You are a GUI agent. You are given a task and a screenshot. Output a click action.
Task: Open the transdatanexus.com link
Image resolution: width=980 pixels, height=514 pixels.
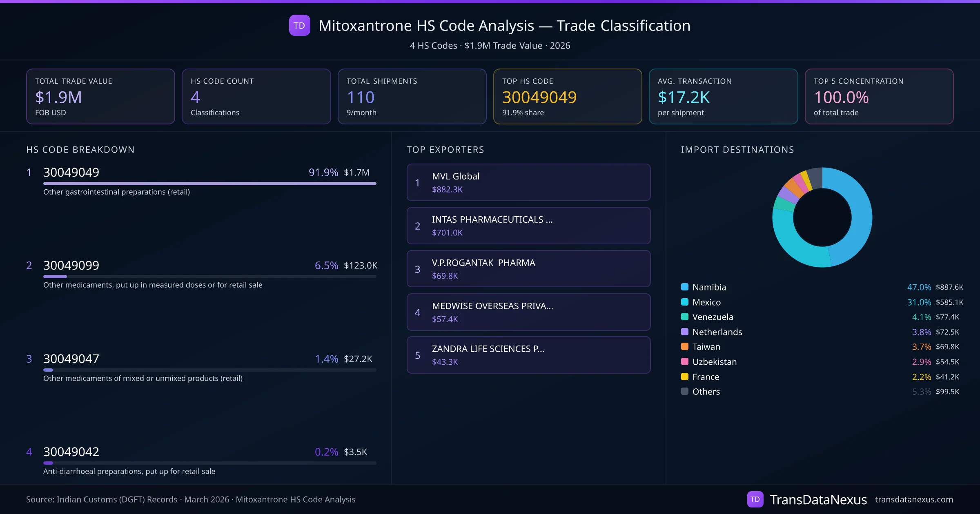click(x=913, y=499)
